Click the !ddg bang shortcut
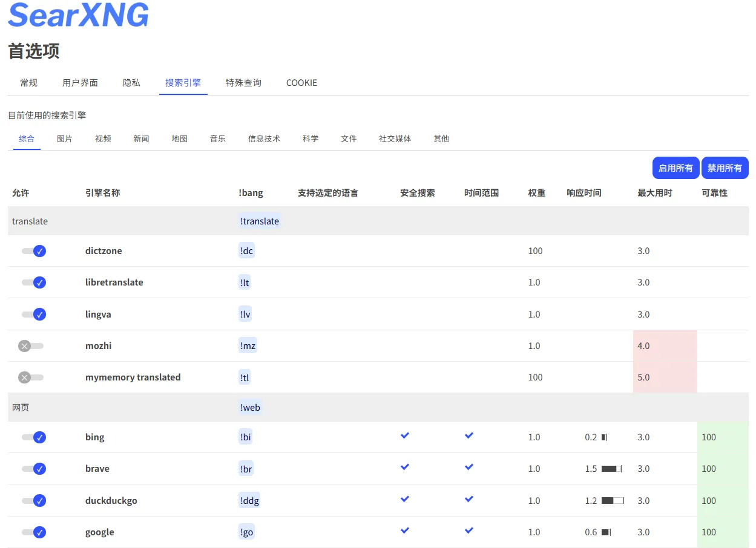The height and width of the screenshot is (548, 756). coord(250,501)
